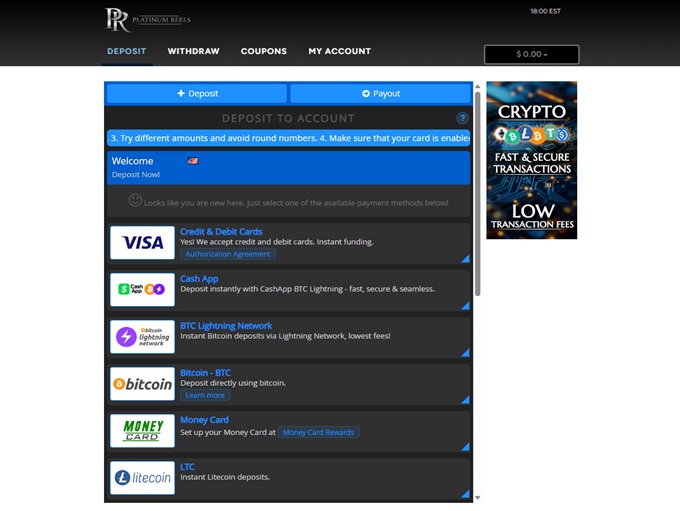This screenshot has height=511, width=680.
Task: Click 'Instant Litecoin deposits.' text
Action: (x=225, y=477)
